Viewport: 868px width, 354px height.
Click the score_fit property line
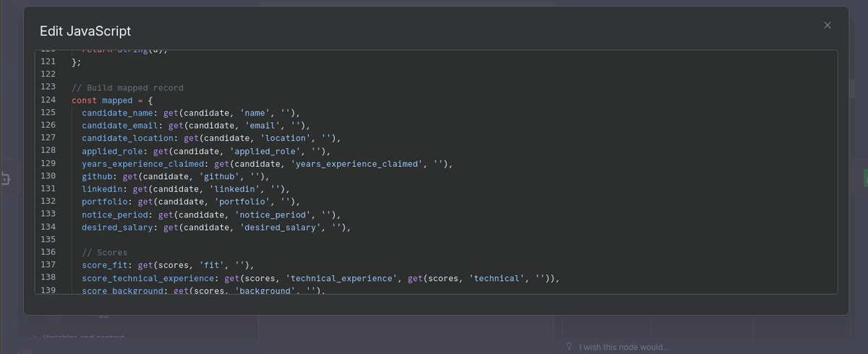(168, 265)
